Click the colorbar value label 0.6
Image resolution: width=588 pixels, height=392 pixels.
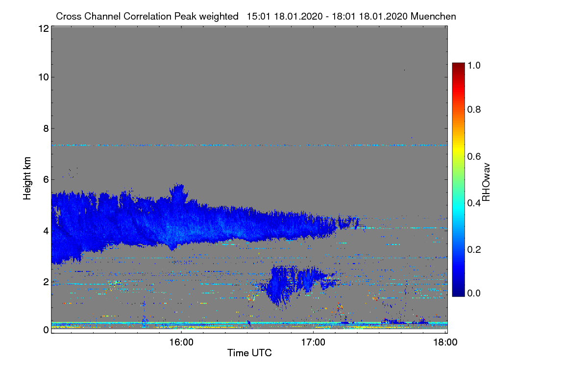coord(474,156)
